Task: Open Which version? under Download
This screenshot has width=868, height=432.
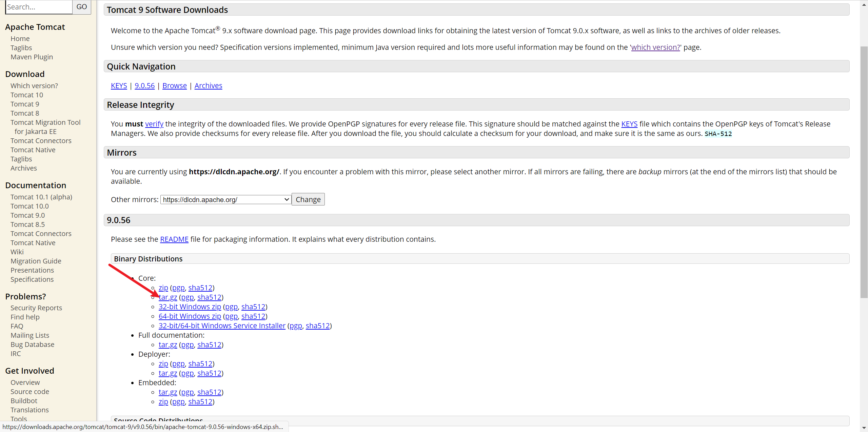Action: [34, 86]
